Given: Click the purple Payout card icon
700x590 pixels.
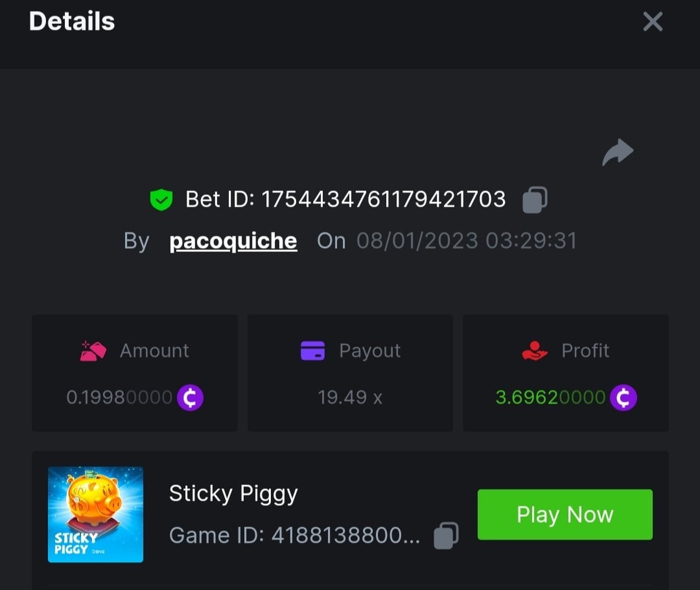Looking at the screenshot, I should (x=312, y=351).
